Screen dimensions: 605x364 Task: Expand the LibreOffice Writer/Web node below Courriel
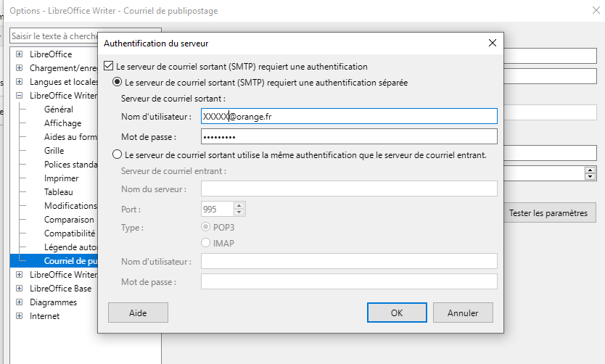pos(20,275)
